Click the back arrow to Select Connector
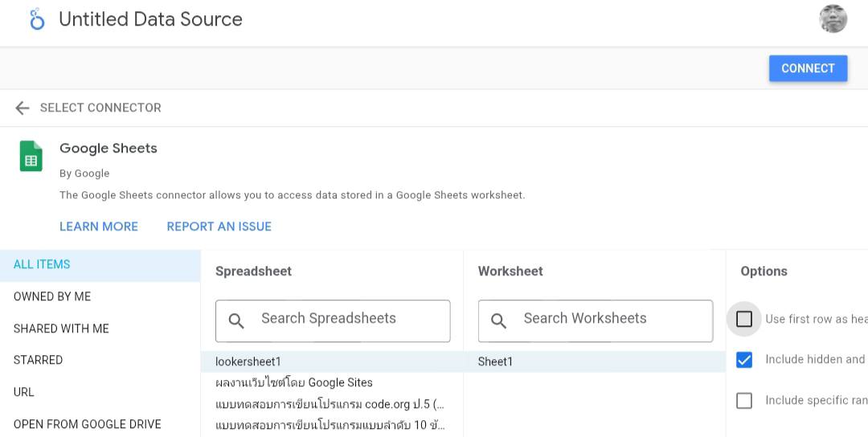Screen dimensions: 868x437 coord(23,108)
